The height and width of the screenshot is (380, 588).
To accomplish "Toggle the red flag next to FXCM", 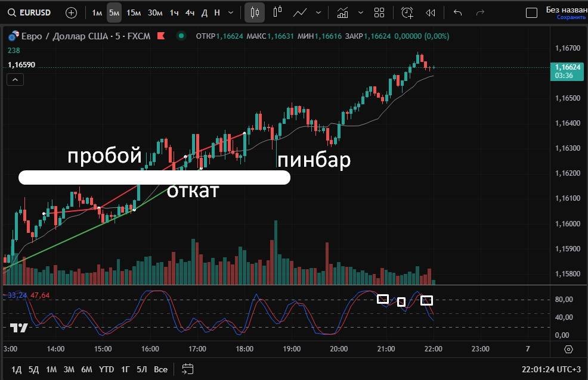I will click(160, 36).
